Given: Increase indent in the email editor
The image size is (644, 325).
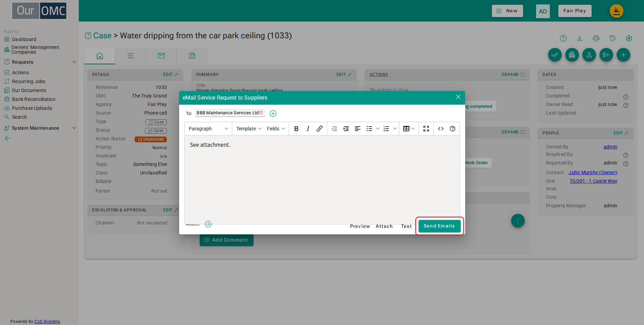Looking at the screenshot, I should [x=346, y=129].
